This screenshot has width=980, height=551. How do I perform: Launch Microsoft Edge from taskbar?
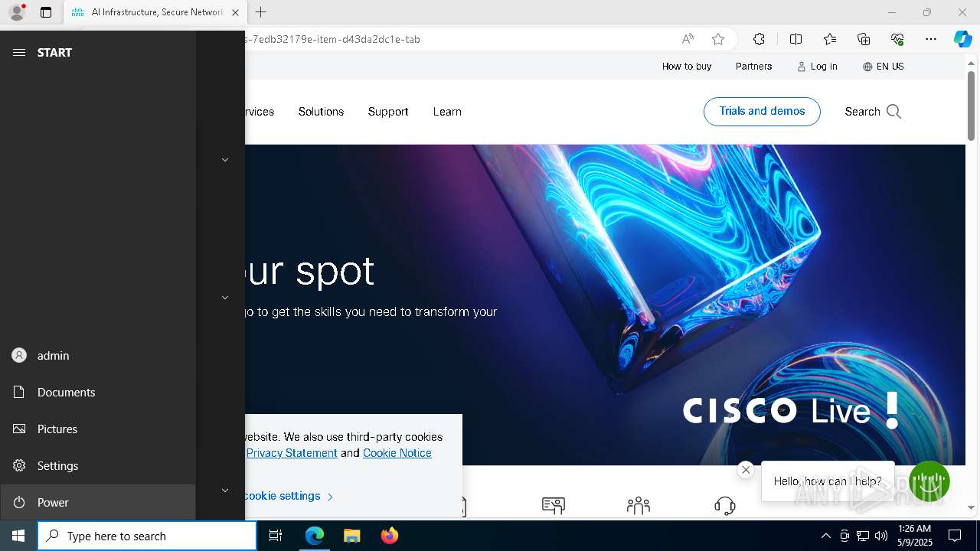click(315, 536)
